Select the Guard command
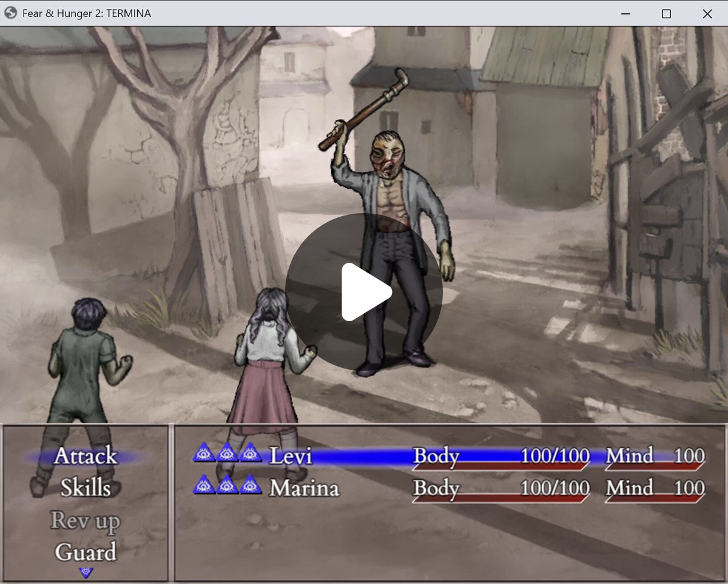Image resolution: width=728 pixels, height=584 pixels. click(86, 552)
